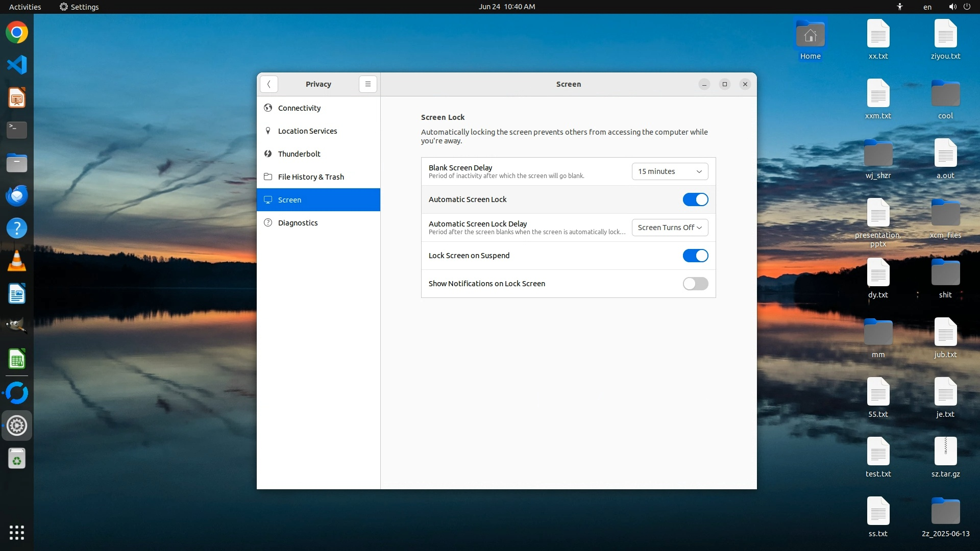
Task: Launch Google Chrome from the dock
Action: point(17,33)
